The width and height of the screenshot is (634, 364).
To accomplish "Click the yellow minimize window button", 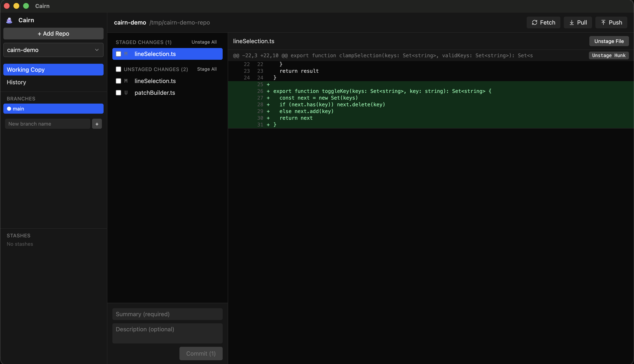I will pos(16,6).
